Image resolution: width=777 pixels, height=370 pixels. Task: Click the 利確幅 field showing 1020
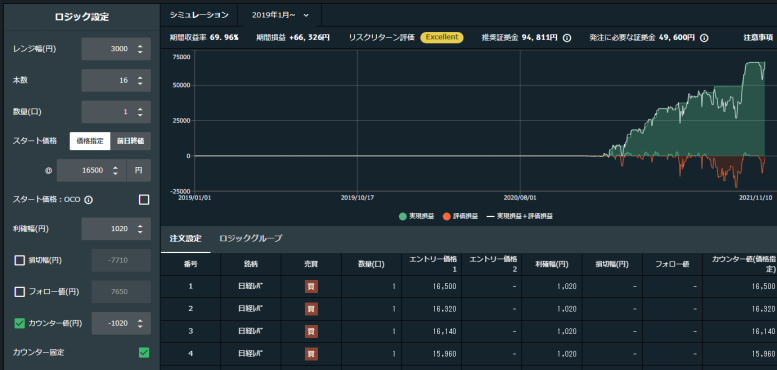coord(116,229)
